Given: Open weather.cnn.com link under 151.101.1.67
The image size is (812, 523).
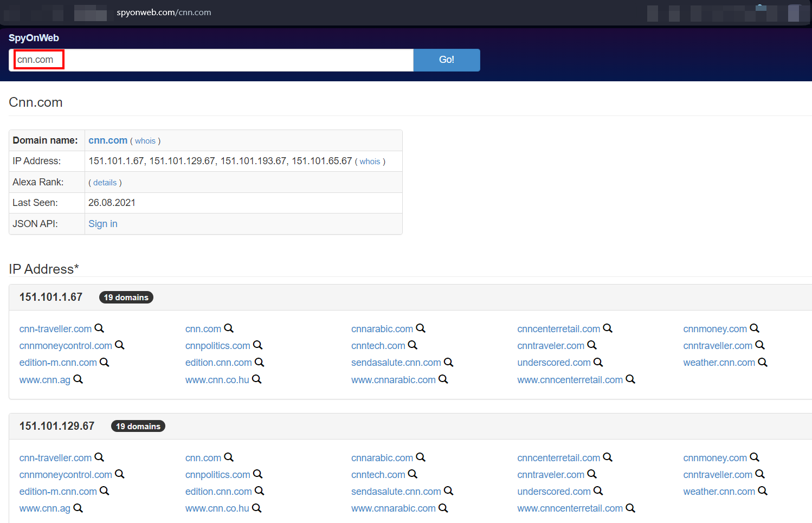Looking at the screenshot, I should pyautogui.click(x=719, y=363).
